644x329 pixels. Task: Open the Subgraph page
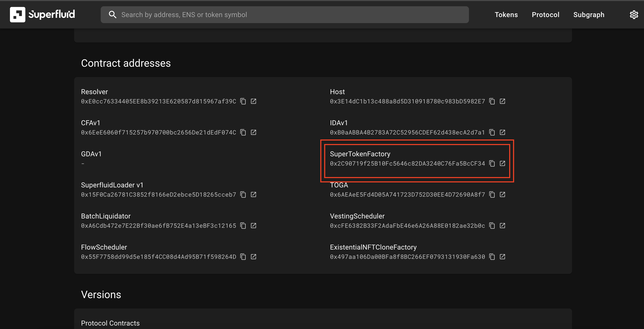589,15
